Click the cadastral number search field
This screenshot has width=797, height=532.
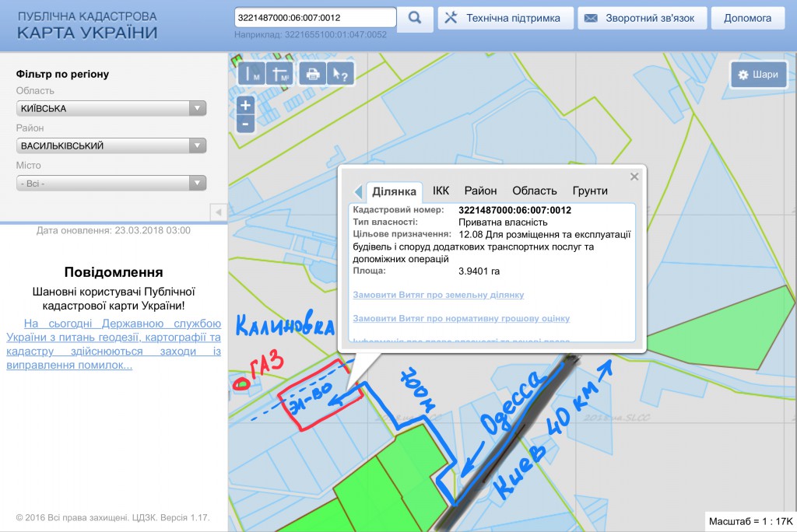314,17
